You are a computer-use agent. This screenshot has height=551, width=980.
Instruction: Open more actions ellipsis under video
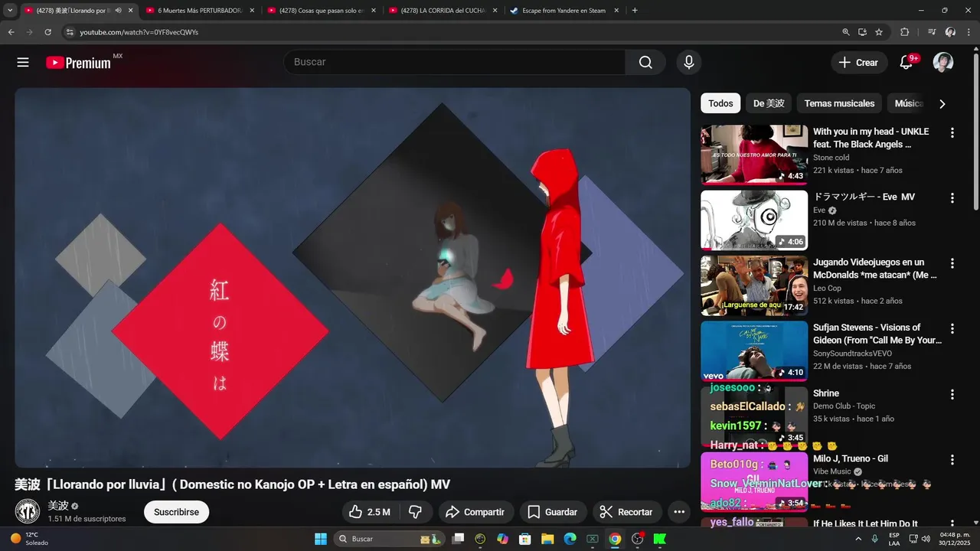[x=679, y=512]
